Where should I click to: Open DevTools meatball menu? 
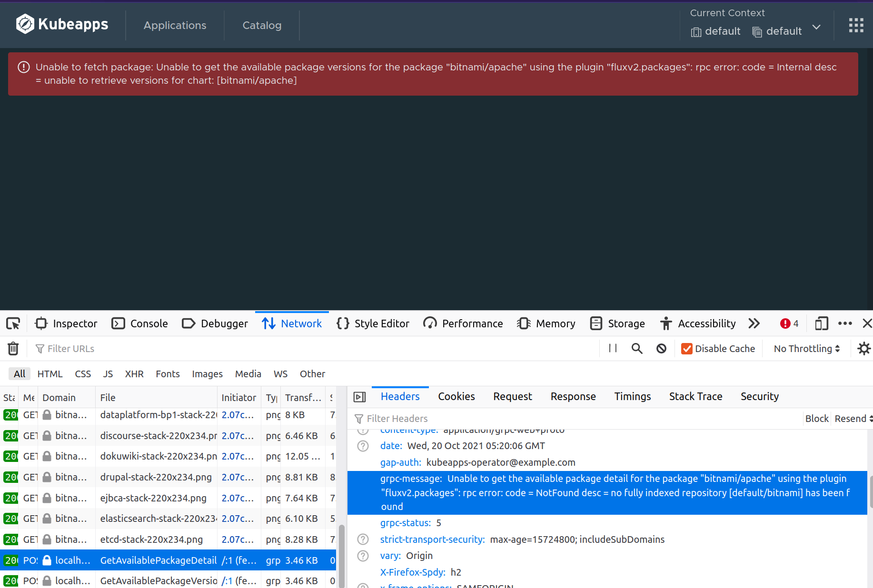[845, 323]
